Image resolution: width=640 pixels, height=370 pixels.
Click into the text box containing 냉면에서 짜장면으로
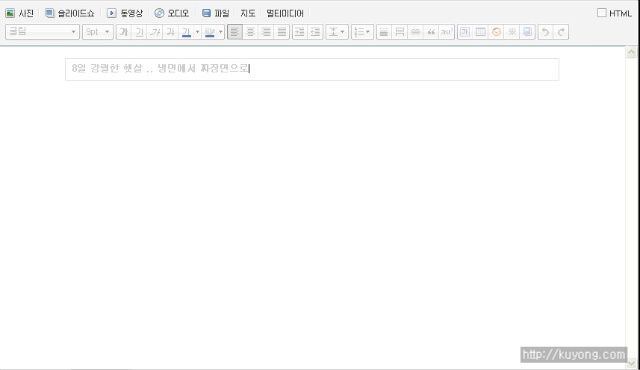[x=312, y=69]
